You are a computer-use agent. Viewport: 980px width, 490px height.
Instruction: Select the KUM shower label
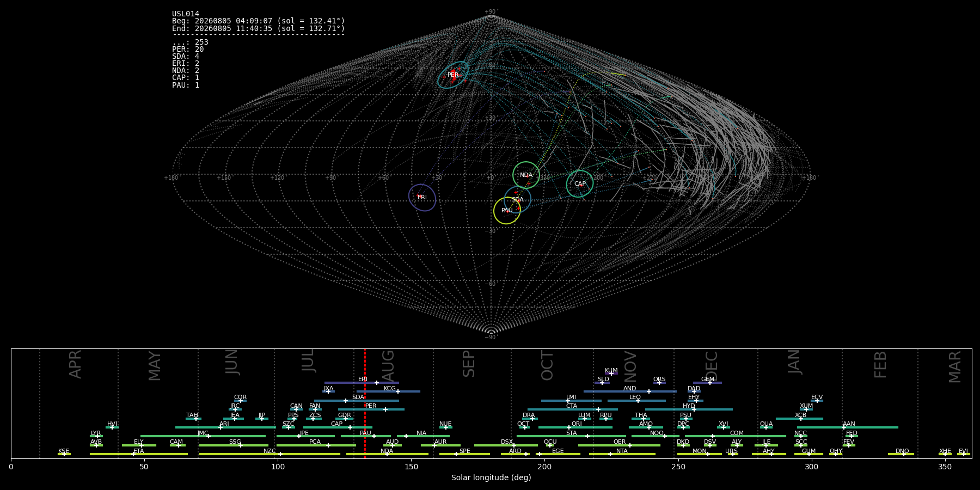(611, 370)
